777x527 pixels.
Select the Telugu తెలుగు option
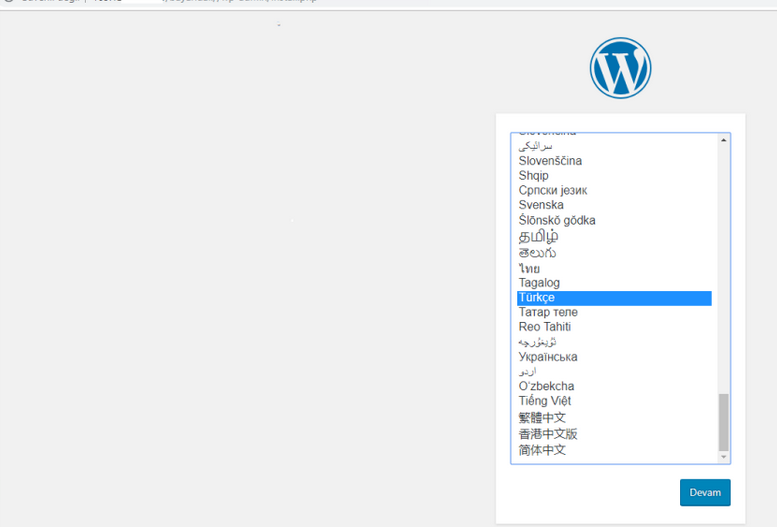click(614, 253)
